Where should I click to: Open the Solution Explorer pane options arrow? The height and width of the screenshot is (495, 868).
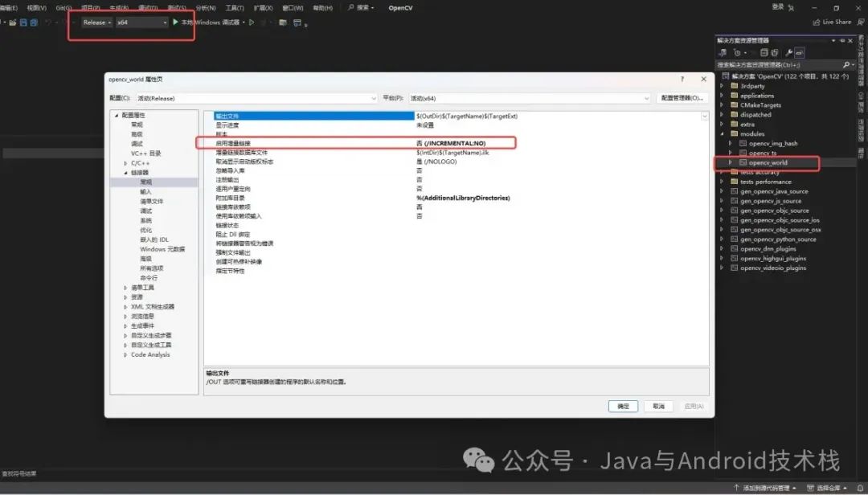coord(833,40)
